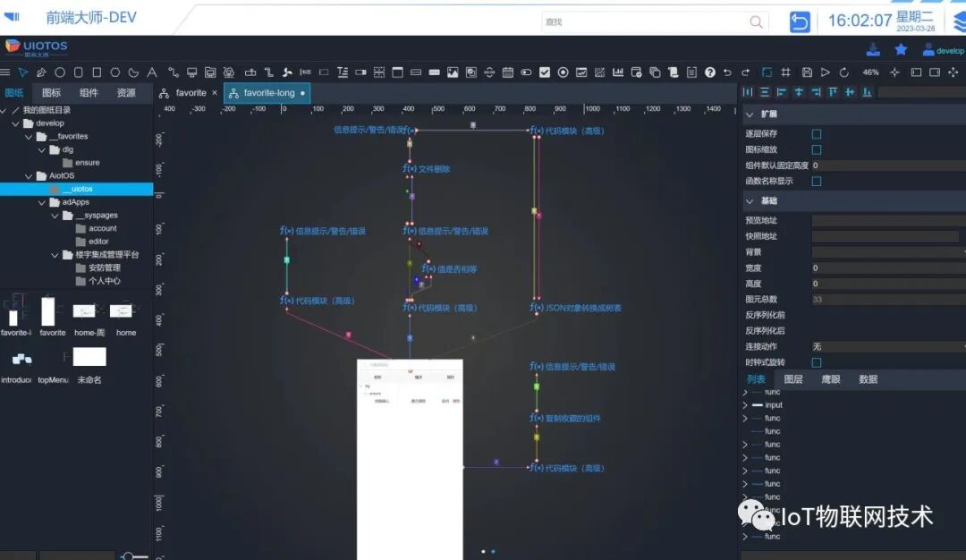Image resolution: width=966 pixels, height=560 pixels.
Task: Switch to the favorite document tab
Action: tap(191, 93)
